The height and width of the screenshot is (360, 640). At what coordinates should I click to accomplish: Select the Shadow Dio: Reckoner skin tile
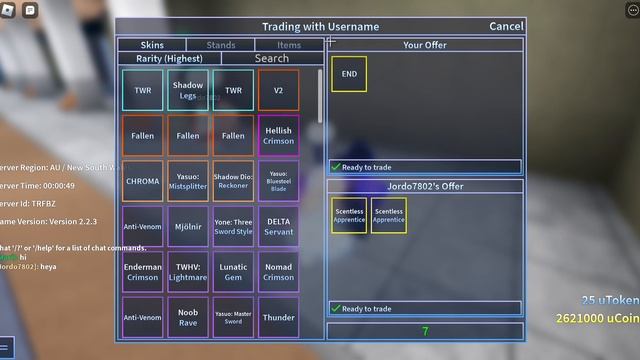point(233,181)
